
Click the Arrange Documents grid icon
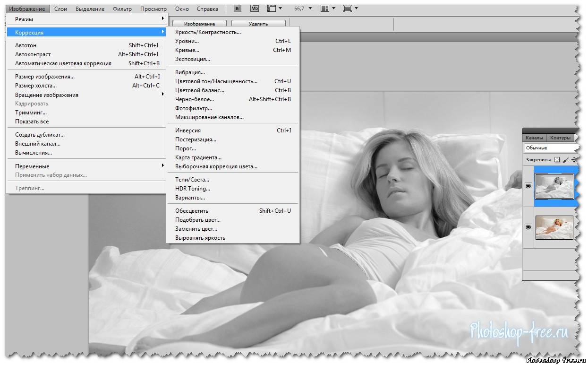pos(325,9)
